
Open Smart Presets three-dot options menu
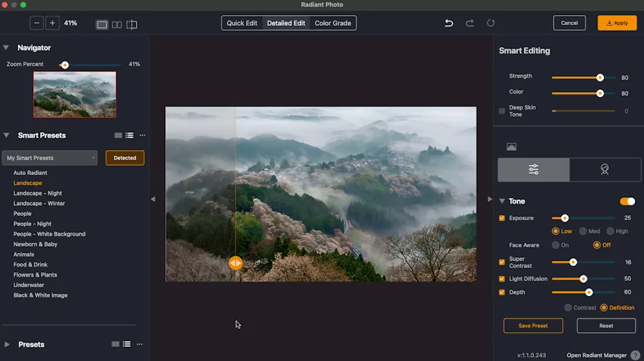tap(142, 135)
